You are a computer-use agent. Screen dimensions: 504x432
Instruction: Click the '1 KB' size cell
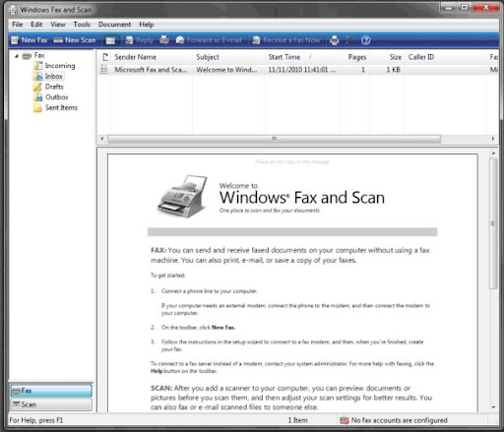pyautogui.click(x=393, y=70)
